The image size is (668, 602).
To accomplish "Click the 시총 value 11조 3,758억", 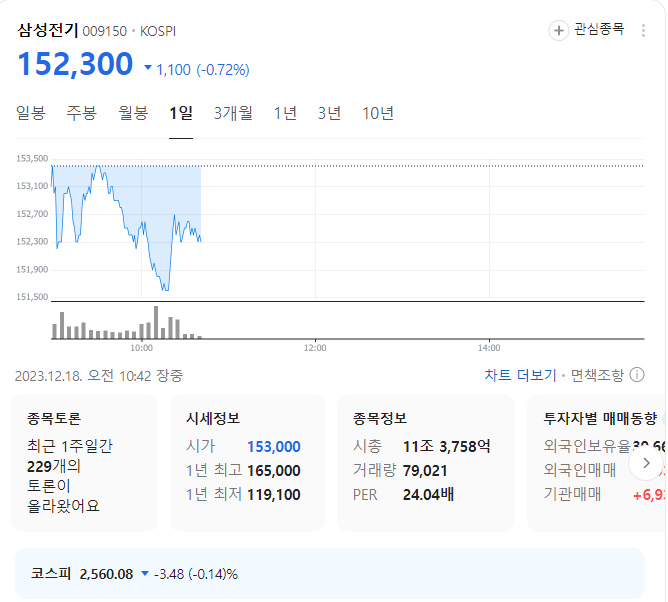I will 447,446.
